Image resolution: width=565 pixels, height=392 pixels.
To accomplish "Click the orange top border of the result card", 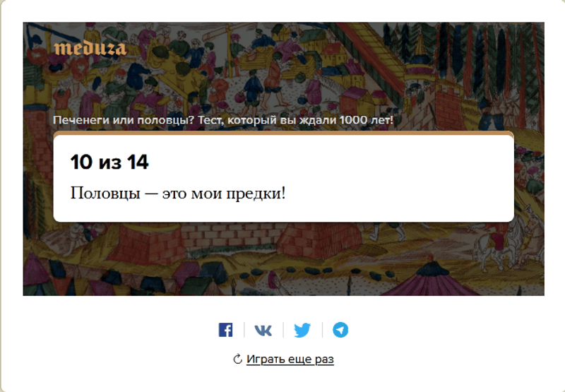I will point(284,133).
